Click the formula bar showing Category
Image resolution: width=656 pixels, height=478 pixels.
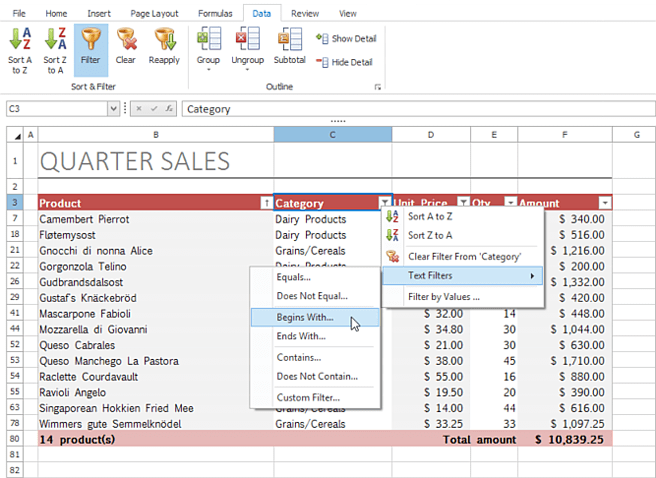pos(418,109)
